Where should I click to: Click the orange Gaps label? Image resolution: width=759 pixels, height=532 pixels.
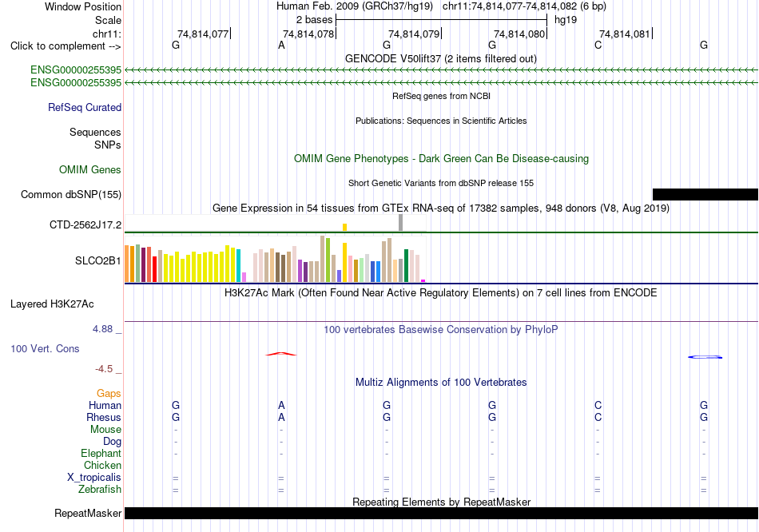click(109, 394)
